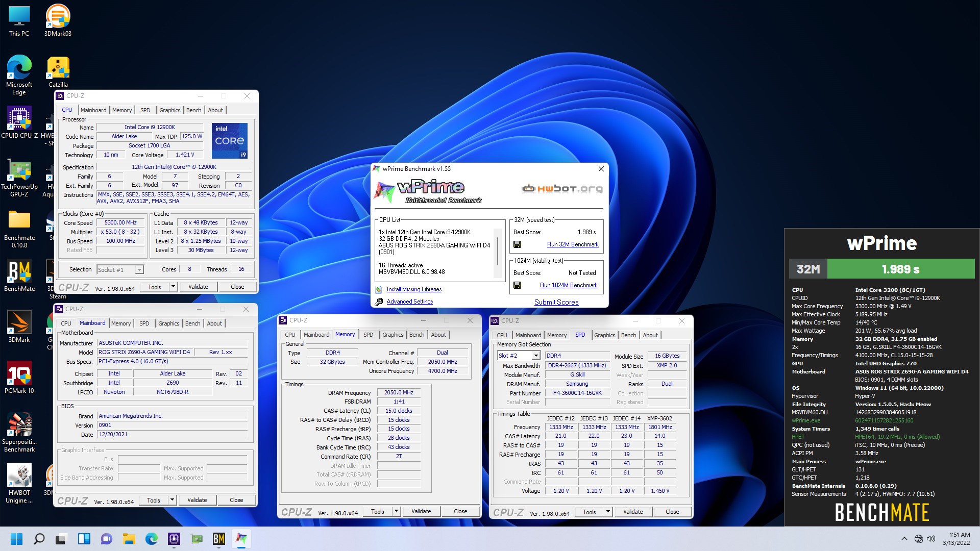Viewport: 980px width, 551px height.
Task: Click the Advanced Settings wrench icon in wPrime
Action: point(379,302)
